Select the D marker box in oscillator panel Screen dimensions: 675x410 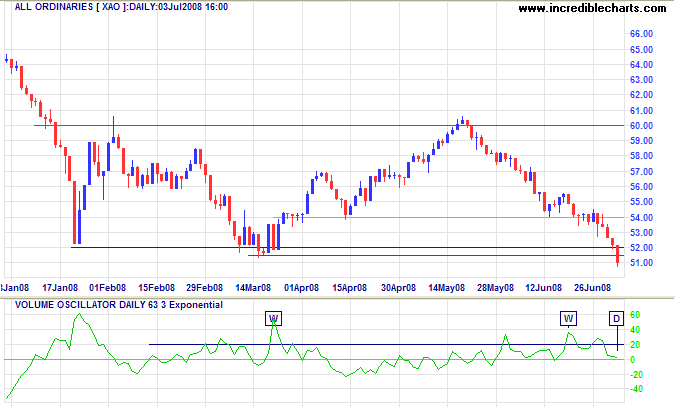click(x=616, y=319)
